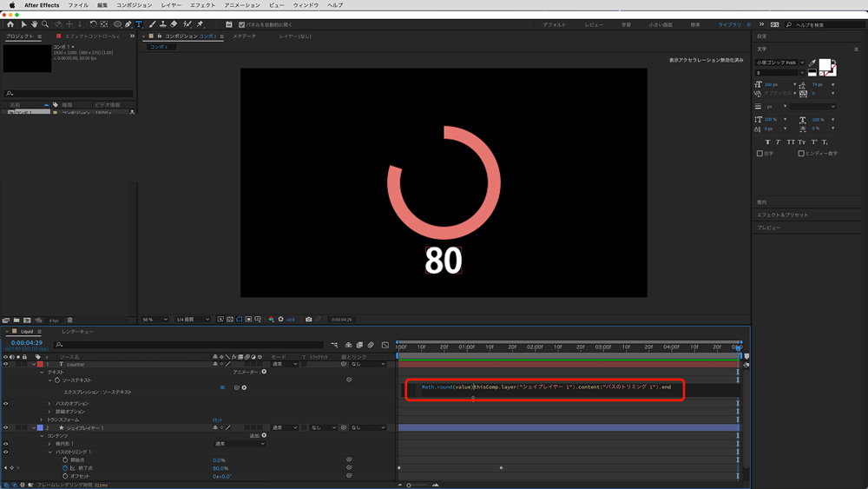Pick the Eraser tool

point(174,24)
